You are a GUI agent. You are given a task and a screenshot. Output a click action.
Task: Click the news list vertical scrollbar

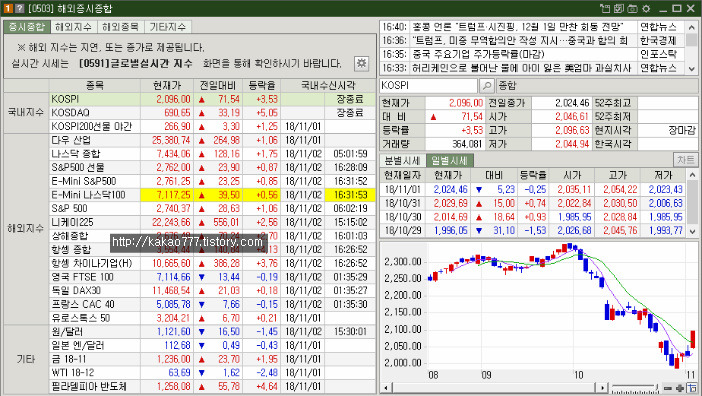pyautogui.click(x=692, y=48)
